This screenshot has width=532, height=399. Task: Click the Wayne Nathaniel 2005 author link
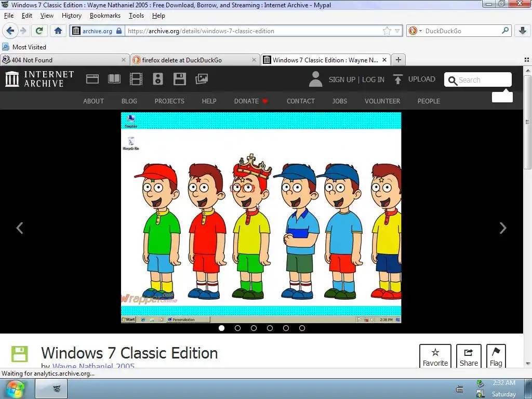click(x=94, y=366)
